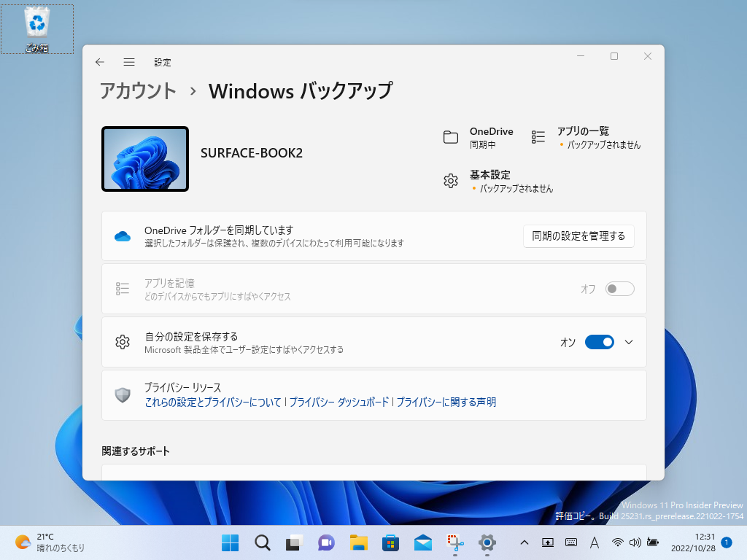Click the アプリを記憶 list icon
Screen dimensions: 747x560
pyautogui.click(x=123, y=288)
